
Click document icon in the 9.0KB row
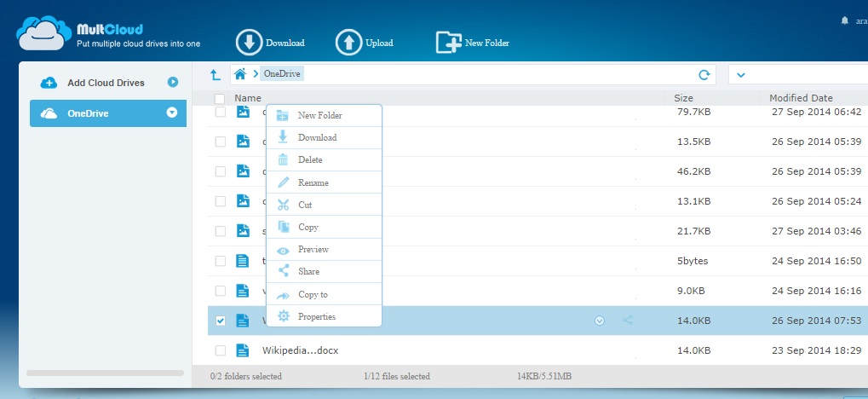click(243, 291)
